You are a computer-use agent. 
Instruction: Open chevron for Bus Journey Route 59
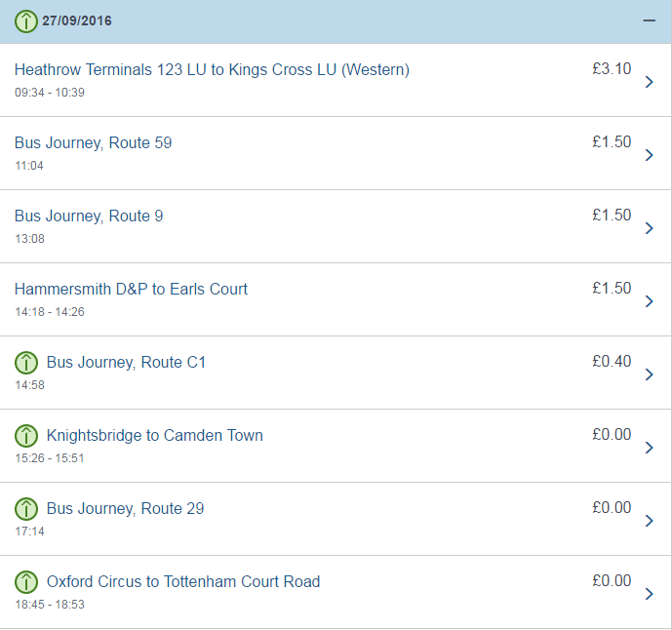(650, 155)
